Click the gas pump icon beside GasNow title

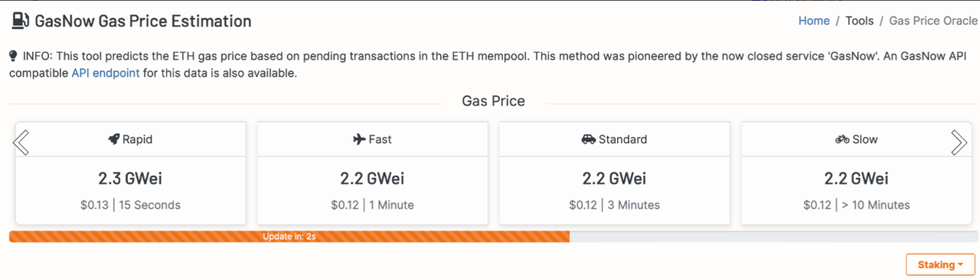21,21
